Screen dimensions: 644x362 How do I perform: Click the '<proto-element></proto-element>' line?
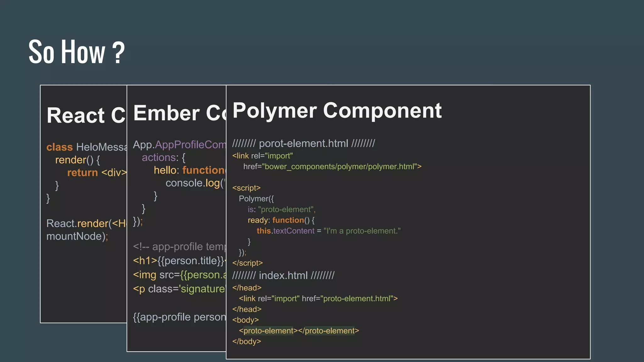[x=299, y=331]
